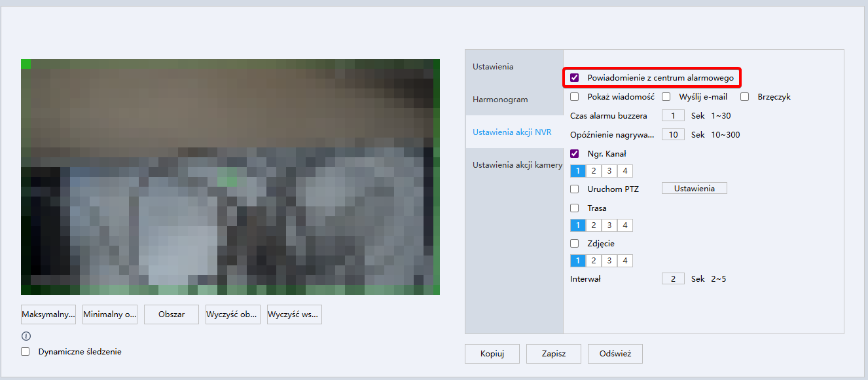Click the Interwał seconds input field
This screenshot has width=868, height=380.
673,279
